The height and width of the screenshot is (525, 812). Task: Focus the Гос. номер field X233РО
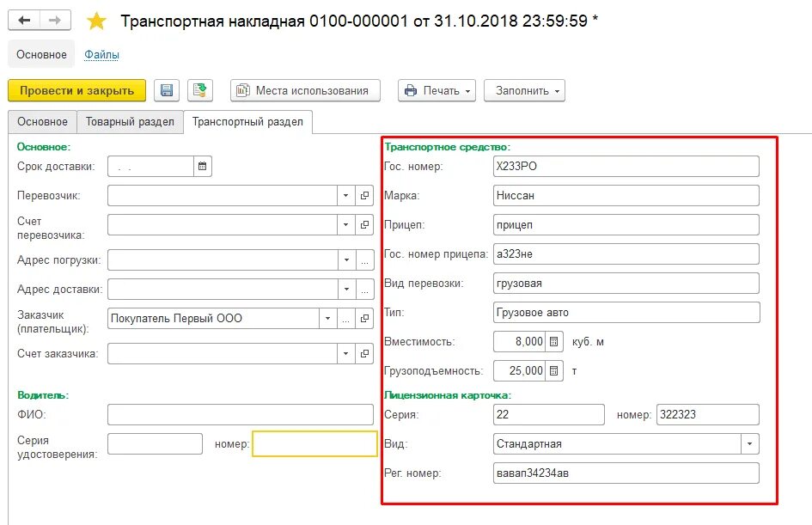[626, 166]
